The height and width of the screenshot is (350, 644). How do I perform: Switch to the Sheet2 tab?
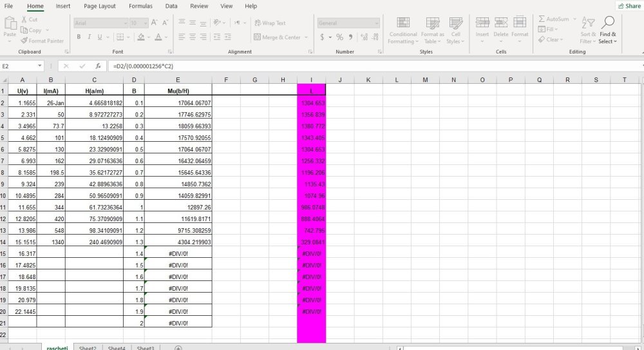88,348
